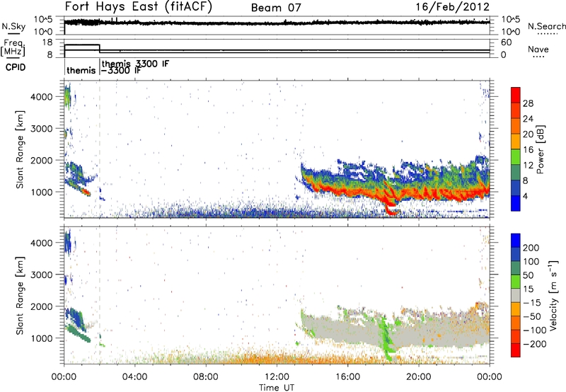
Task: Click "2000" tick on the velocity panel axis
Action: click(42, 307)
